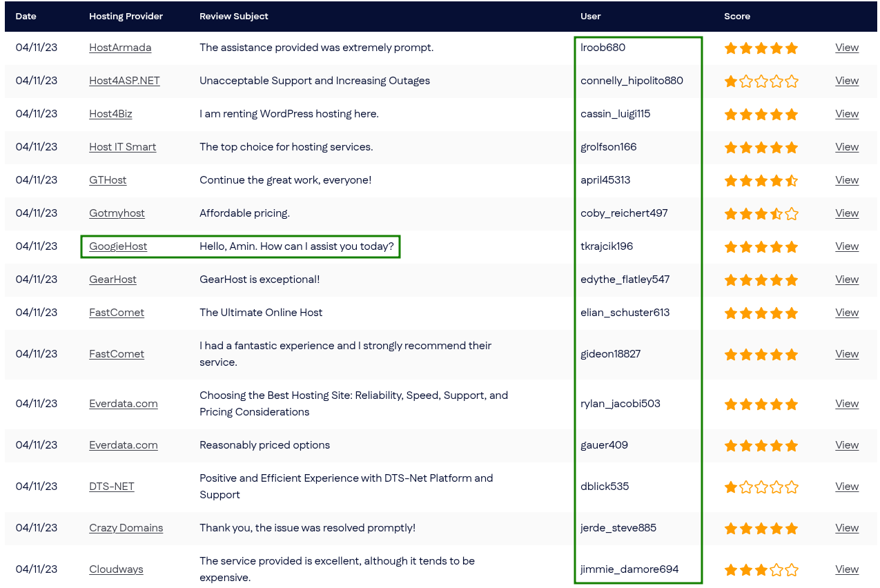The height and width of the screenshot is (588, 880).
Task: Open Everdata.com link in gauer409 row
Action: 124,445
